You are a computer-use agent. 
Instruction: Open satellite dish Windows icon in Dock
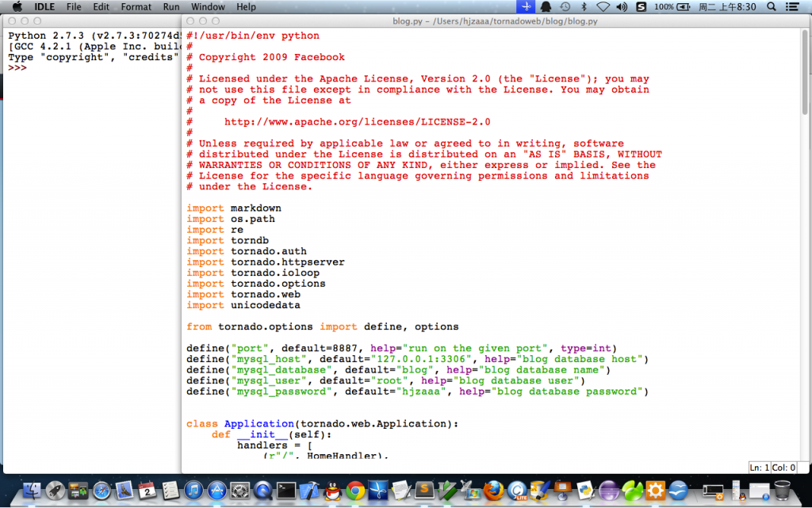[x=470, y=491]
